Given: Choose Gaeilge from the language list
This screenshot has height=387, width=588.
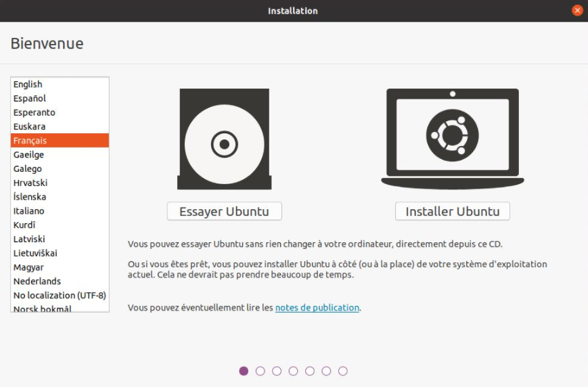Looking at the screenshot, I should [x=60, y=154].
